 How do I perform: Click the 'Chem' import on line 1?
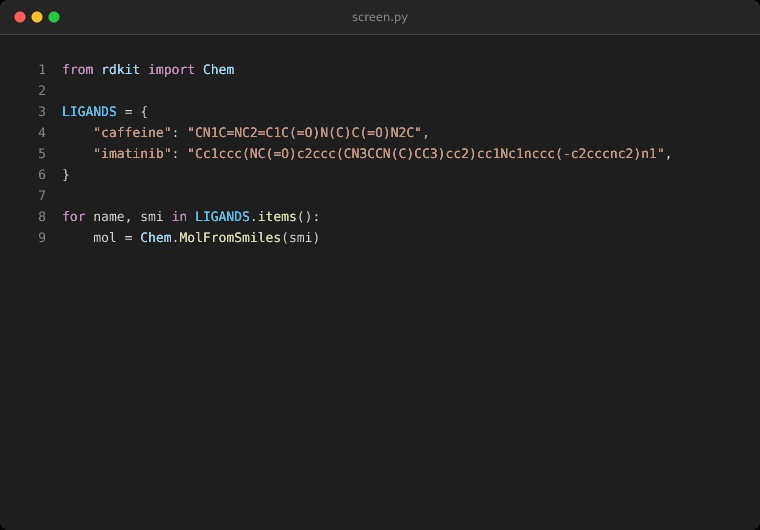219,70
